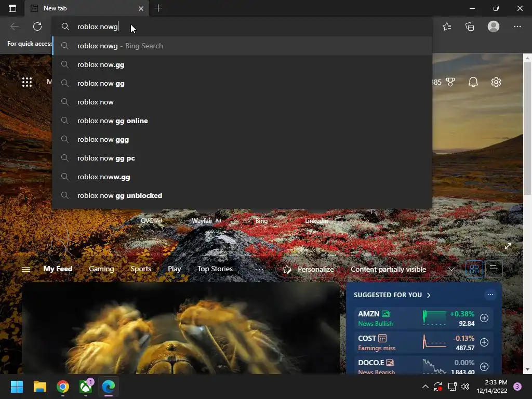The image size is (532, 399).
Task: Choose suggestion roblox now gg online
Action: point(242,121)
